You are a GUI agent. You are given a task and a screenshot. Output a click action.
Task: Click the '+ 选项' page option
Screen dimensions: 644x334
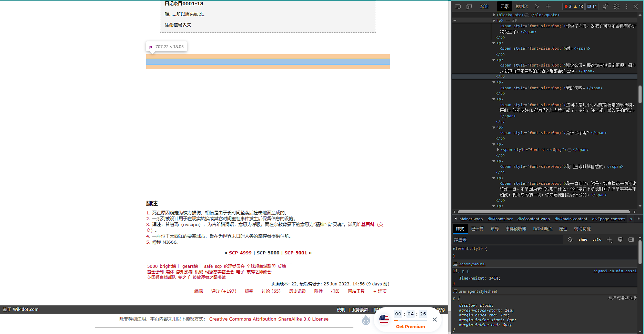point(380,291)
